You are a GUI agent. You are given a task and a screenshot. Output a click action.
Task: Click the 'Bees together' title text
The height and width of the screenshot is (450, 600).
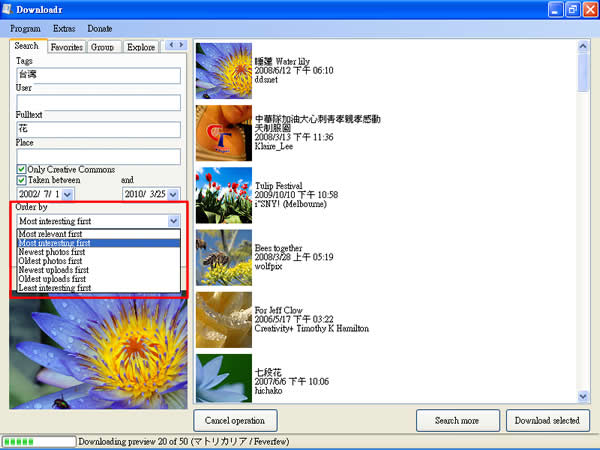278,248
